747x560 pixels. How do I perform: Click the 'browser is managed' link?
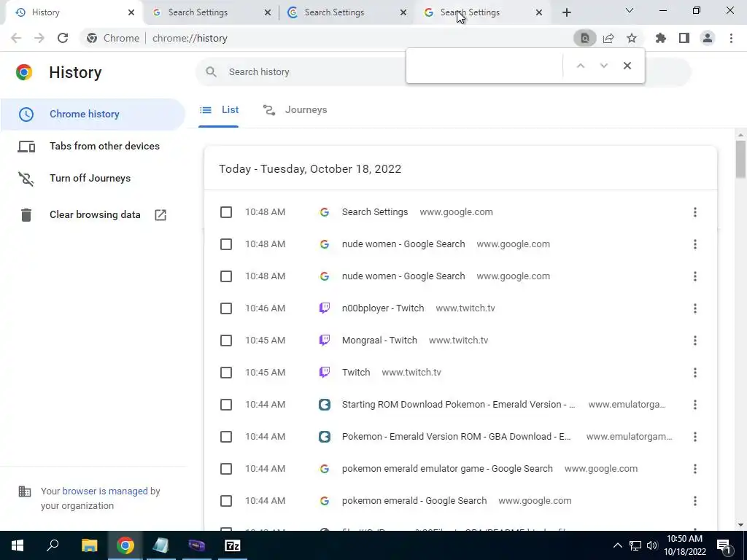105,491
